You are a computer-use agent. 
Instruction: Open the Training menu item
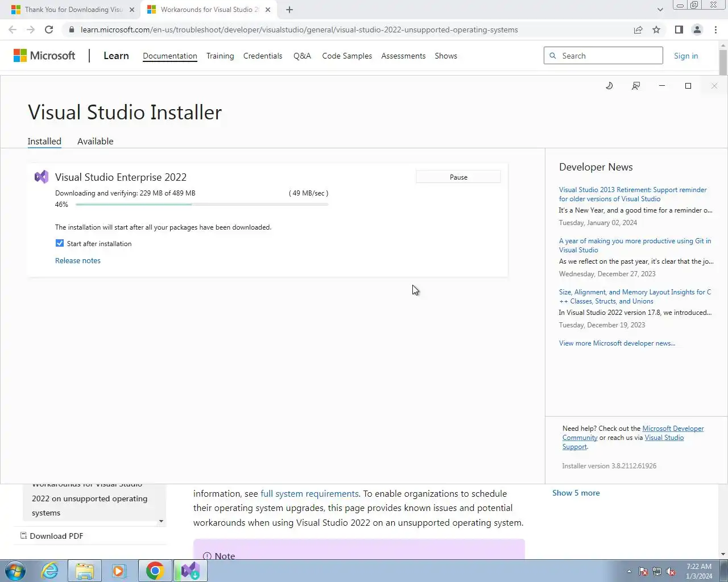pyautogui.click(x=220, y=56)
